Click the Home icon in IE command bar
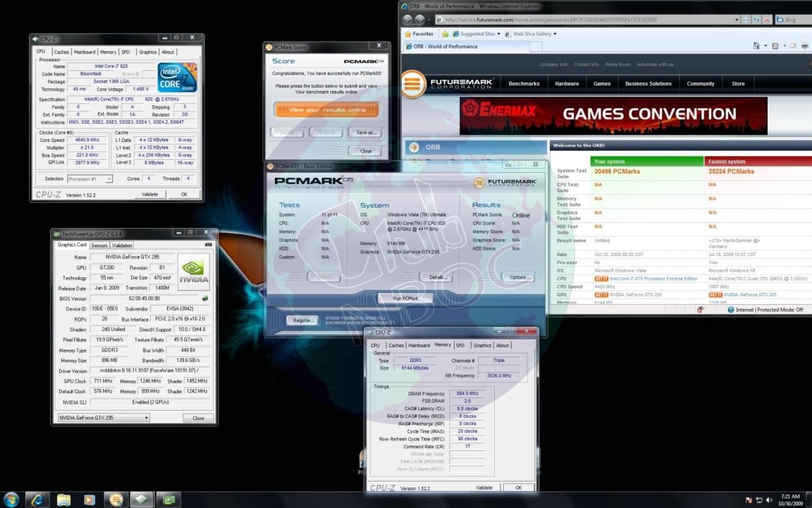 [x=757, y=46]
